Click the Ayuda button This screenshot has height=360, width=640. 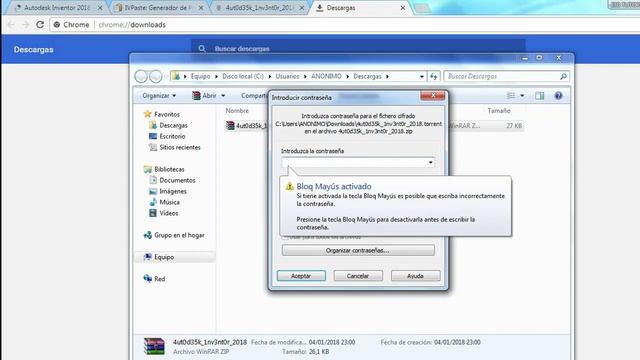[416, 276]
